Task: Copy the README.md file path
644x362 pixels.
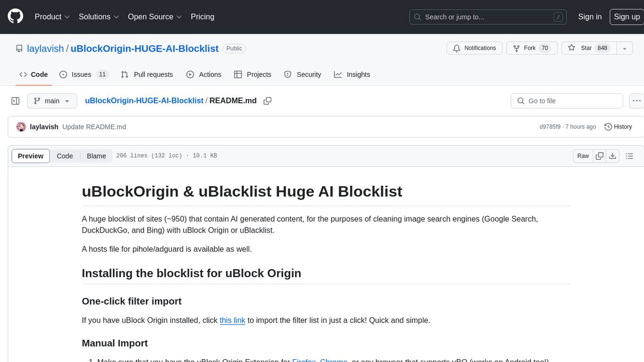Action: (268, 101)
